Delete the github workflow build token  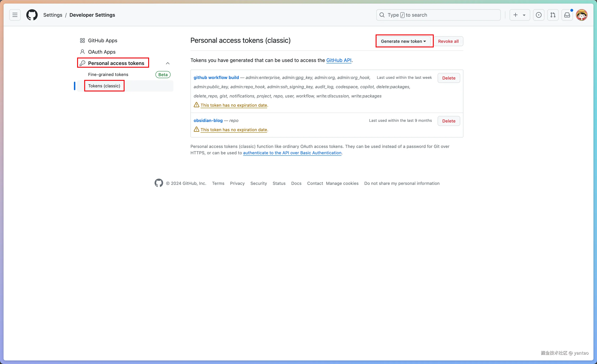pos(448,78)
